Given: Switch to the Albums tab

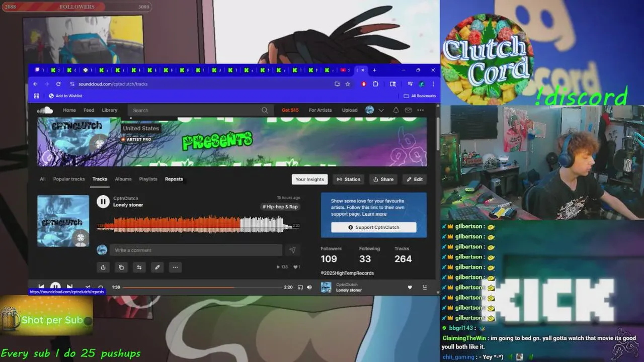Looking at the screenshot, I should 123,179.
